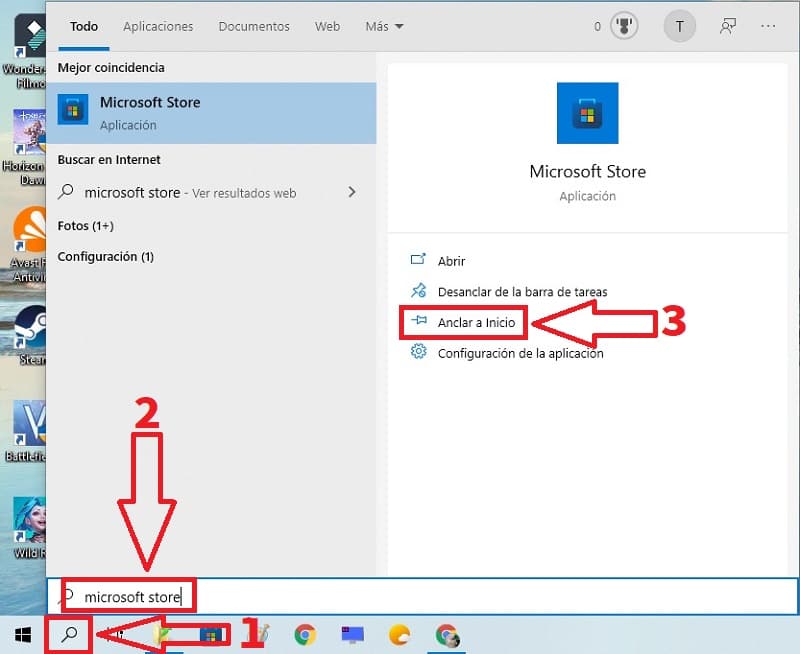Click microsoft store web results entry
Image resolution: width=800 pixels, height=654 pixels.
click(211, 193)
